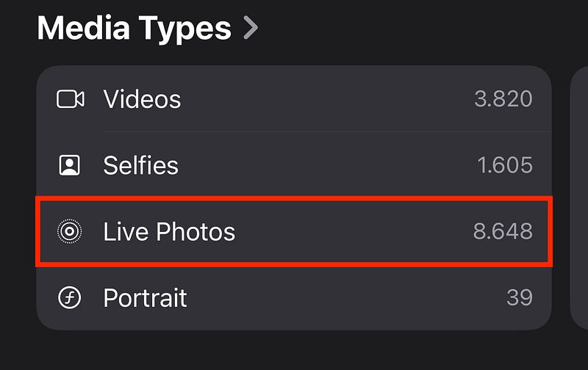Tap the Videos count 3.820
This screenshot has height=370, width=588.
(503, 99)
